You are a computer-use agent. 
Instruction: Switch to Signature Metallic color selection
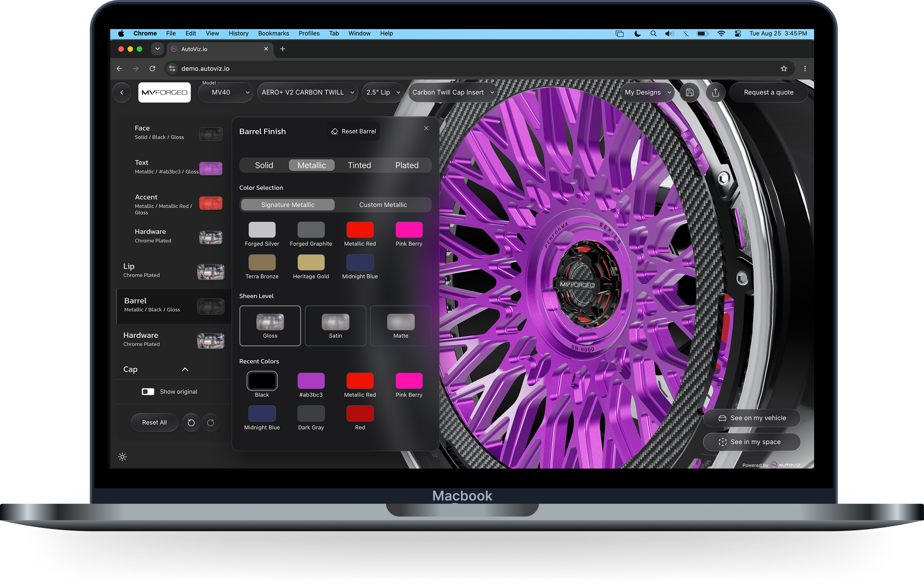pyautogui.click(x=288, y=205)
